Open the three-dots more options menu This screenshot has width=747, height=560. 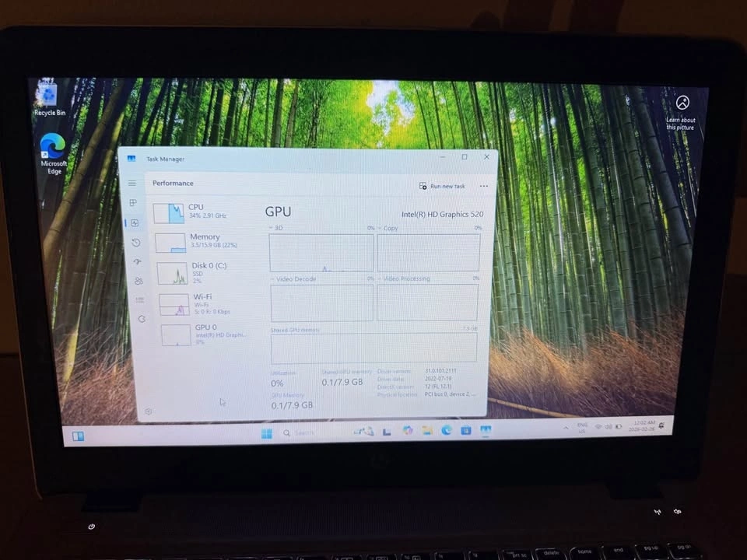tap(484, 187)
